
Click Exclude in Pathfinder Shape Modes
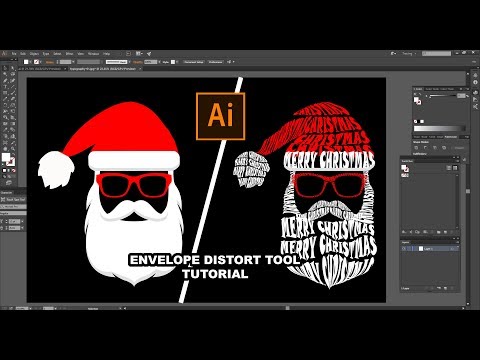[444, 148]
